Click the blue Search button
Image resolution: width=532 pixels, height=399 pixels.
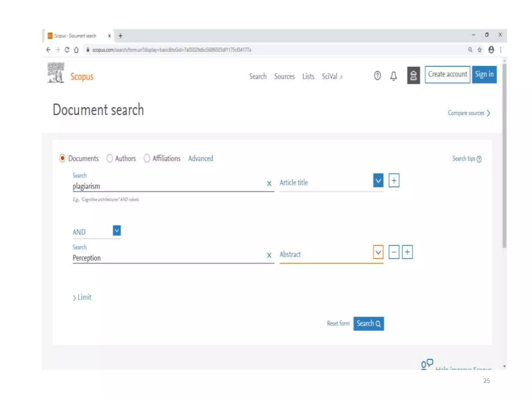[x=368, y=323]
